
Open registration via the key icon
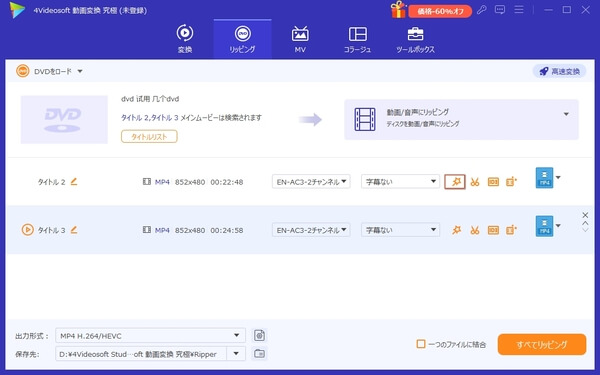tap(482, 10)
